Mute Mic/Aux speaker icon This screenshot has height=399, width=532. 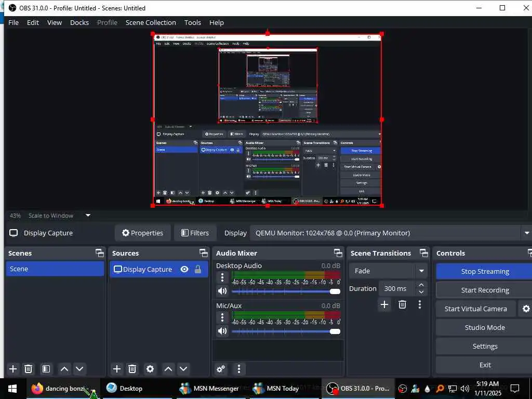(222, 331)
